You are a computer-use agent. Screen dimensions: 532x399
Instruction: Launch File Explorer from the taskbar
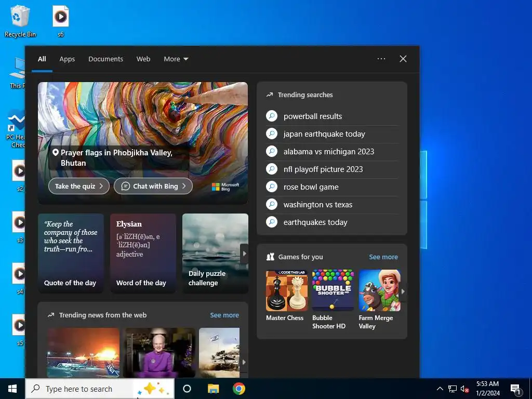214,389
